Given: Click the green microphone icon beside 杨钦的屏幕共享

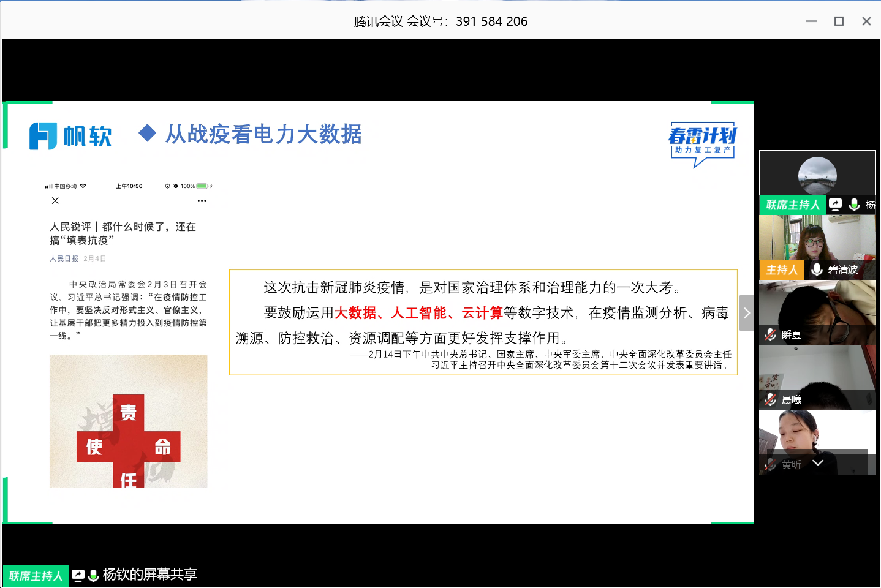Looking at the screenshot, I should point(94,576).
